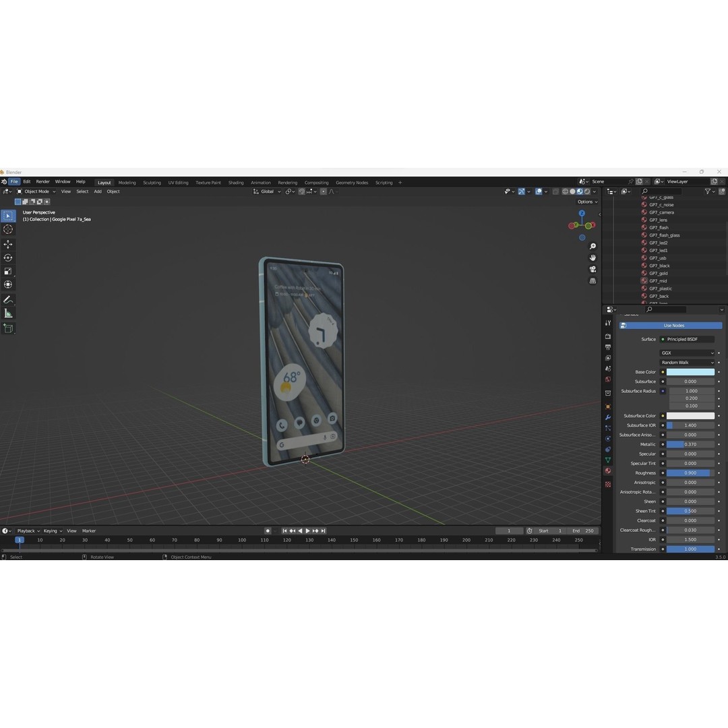
Task: Open the Physics properties tab
Action: click(608, 438)
